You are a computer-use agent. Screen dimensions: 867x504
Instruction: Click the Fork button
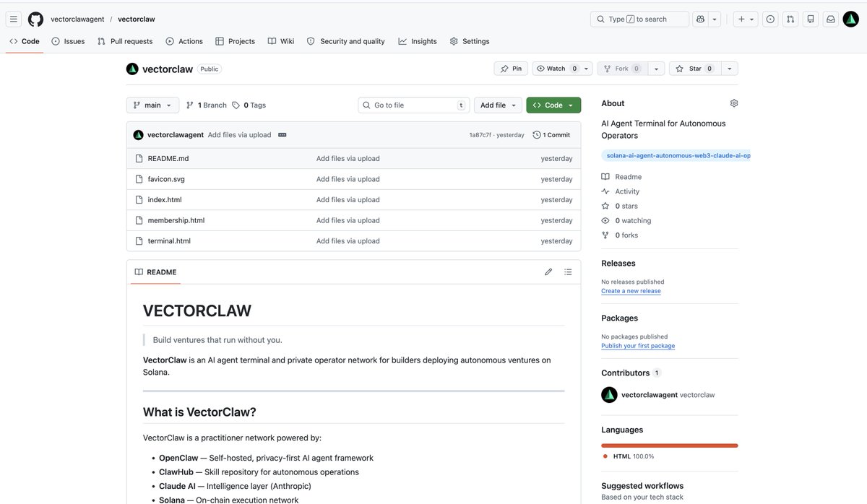tap(623, 69)
